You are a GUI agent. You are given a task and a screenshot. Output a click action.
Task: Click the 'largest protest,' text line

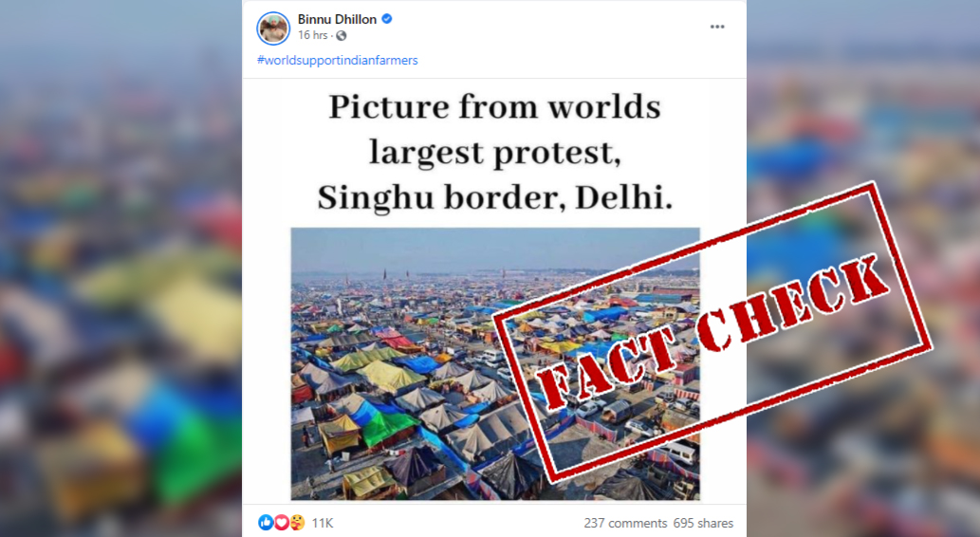[494, 153]
